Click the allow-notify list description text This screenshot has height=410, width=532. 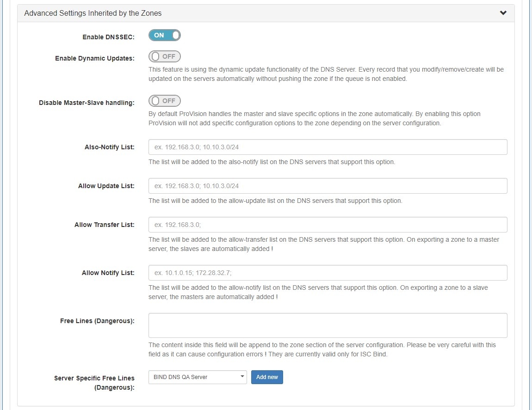pos(318,292)
